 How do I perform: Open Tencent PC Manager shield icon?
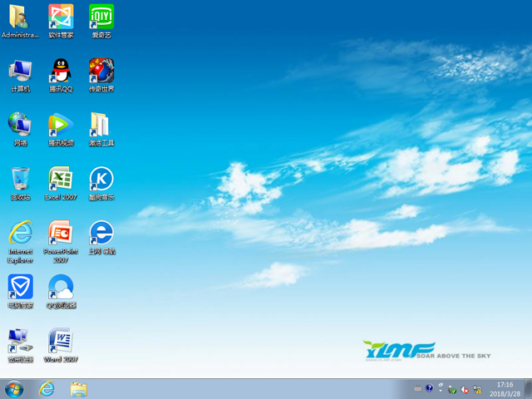click(20, 287)
